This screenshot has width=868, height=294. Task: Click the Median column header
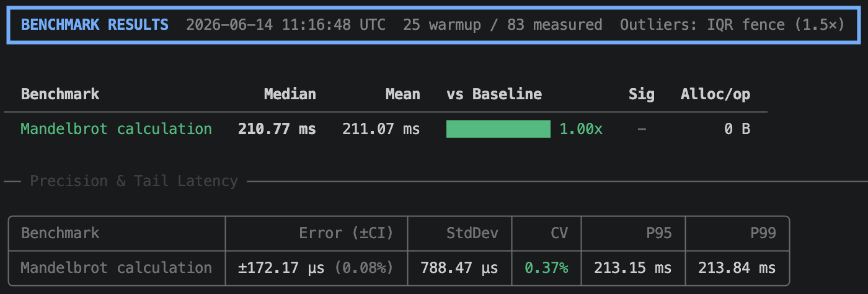(x=290, y=94)
